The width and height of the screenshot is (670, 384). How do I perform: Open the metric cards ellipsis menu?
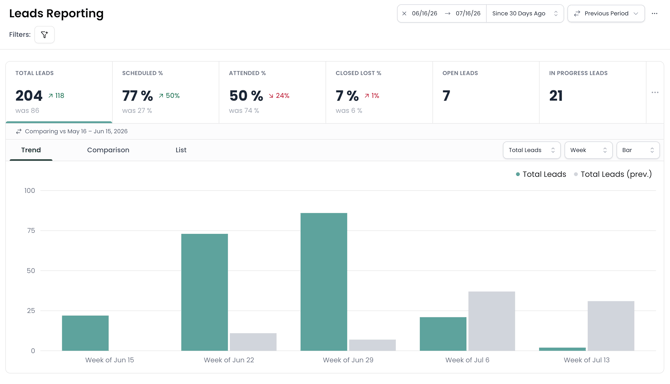tap(655, 92)
